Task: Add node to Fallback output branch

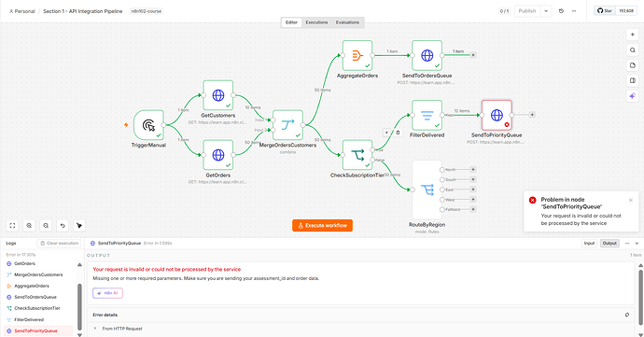Action: point(472,209)
